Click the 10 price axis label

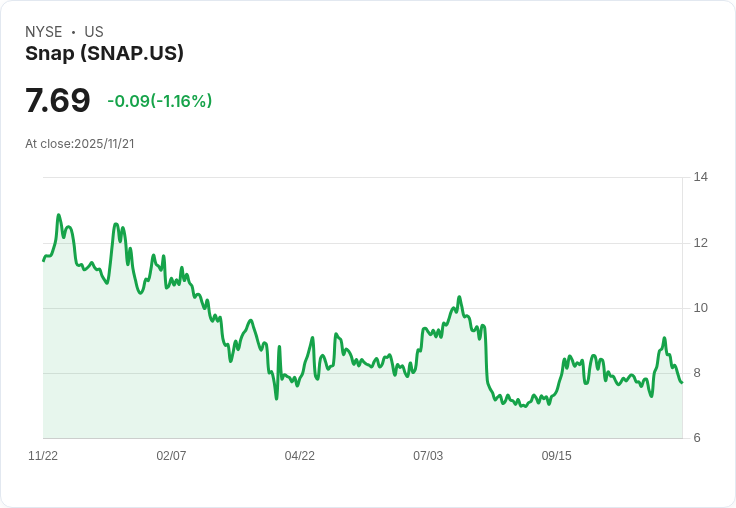tap(700, 308)
